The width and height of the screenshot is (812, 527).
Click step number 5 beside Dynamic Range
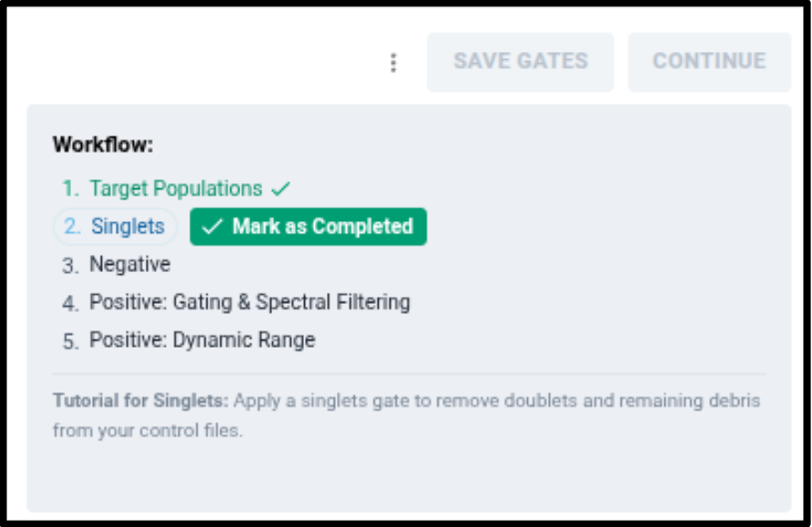[70, 341]
